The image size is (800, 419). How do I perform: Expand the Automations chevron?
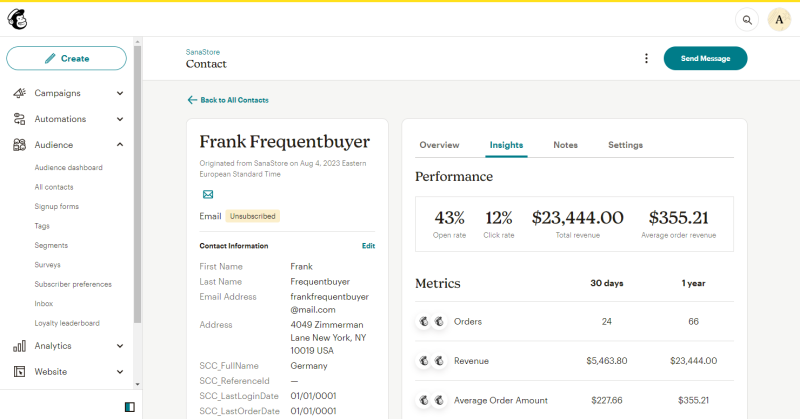pyautogui.click(x=120, y=119)
